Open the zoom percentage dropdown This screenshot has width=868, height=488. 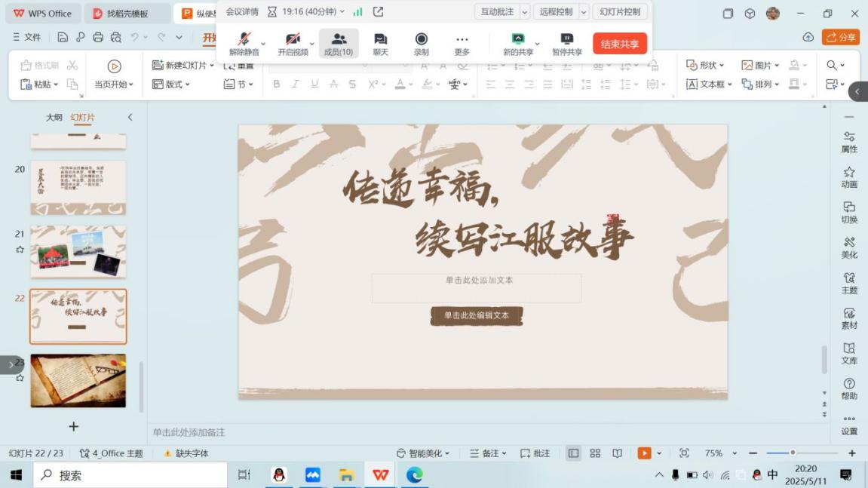[x=719, y=453]
